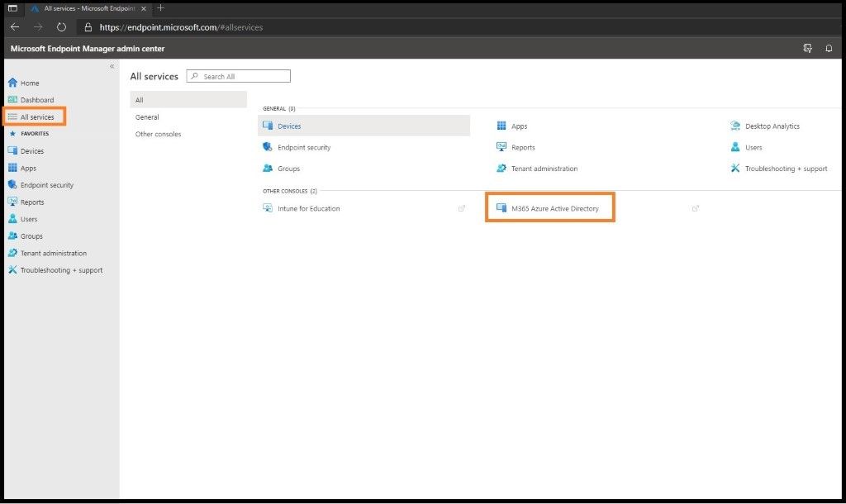Open the notification bell
Image resolution: width=846 pixels, height=504 pixels.
829,48
